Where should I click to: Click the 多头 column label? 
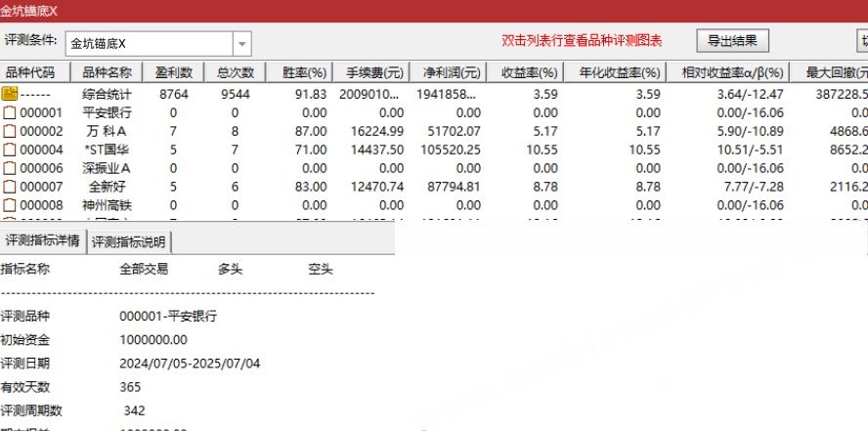point(231,270)
